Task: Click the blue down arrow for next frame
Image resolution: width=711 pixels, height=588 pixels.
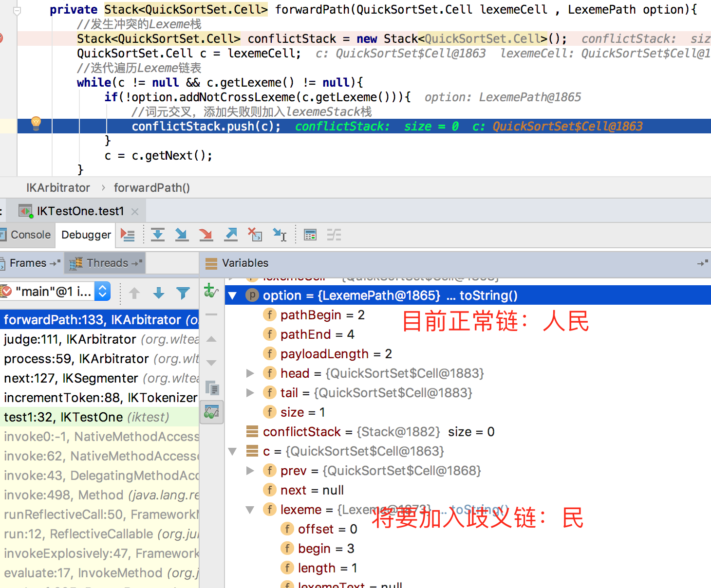Action: click(x=159, y=293)
